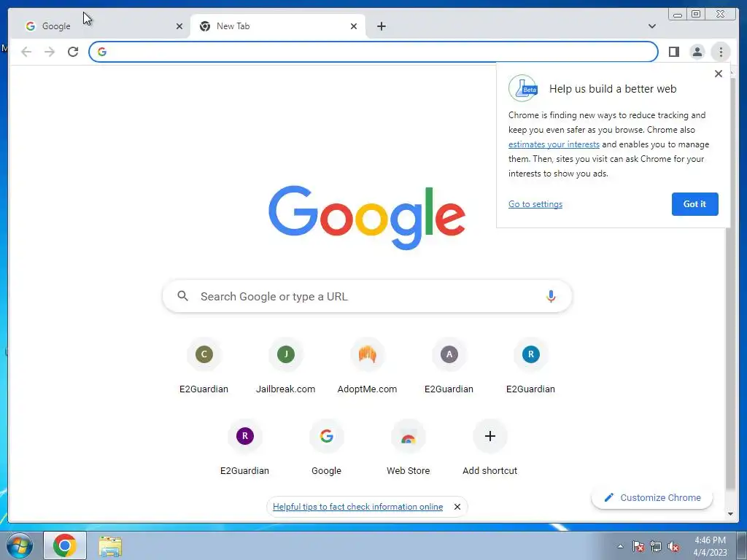Reload the current page
Image resolution: width=747 pixels, height=560 pixels.
coord(73,52)
